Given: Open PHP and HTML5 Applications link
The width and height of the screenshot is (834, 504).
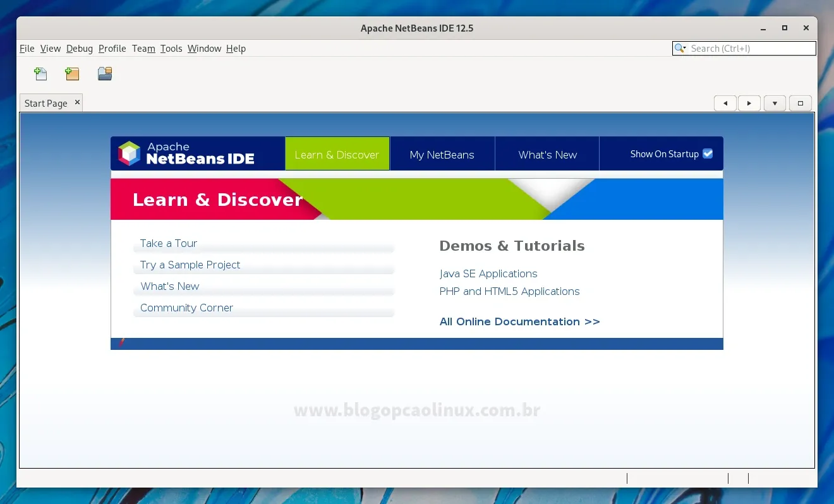Looking at the screenshot, I should (x=509, y=291).
